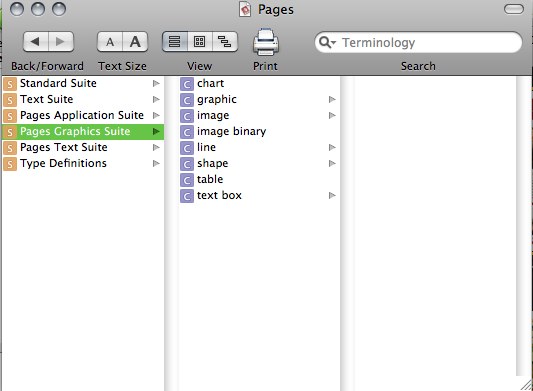
Task: Click the Pages Text Suite S icon
Action: tap(10, 148)
